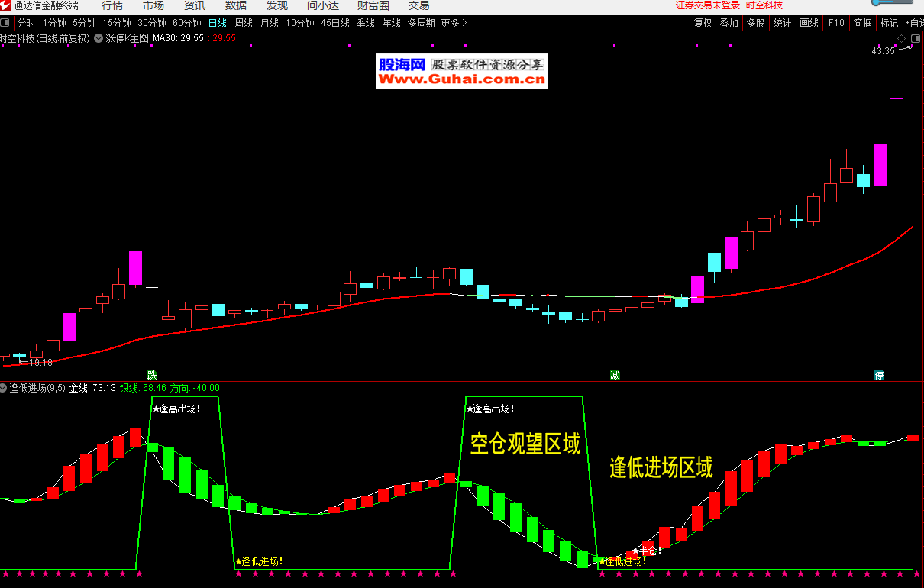Click the Guhai.com.cn watermark banner

[462, 72]
